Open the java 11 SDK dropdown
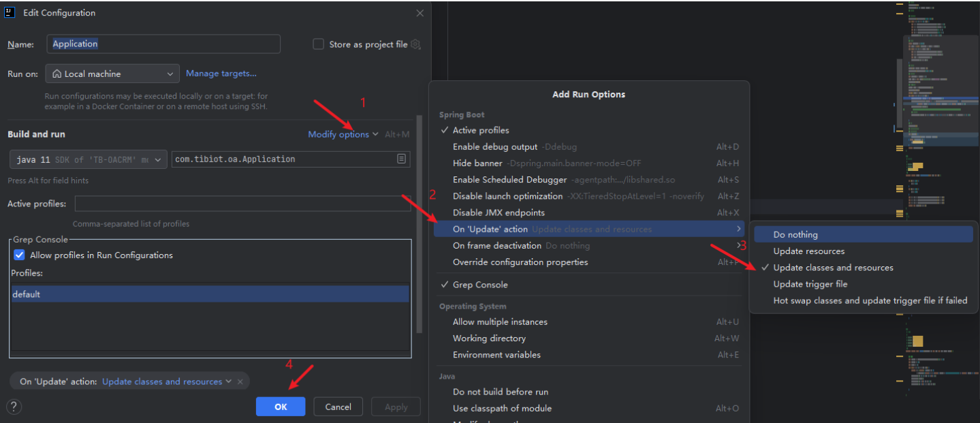The image size is (980, 423). pyautogui.click(x=89, y=159)
